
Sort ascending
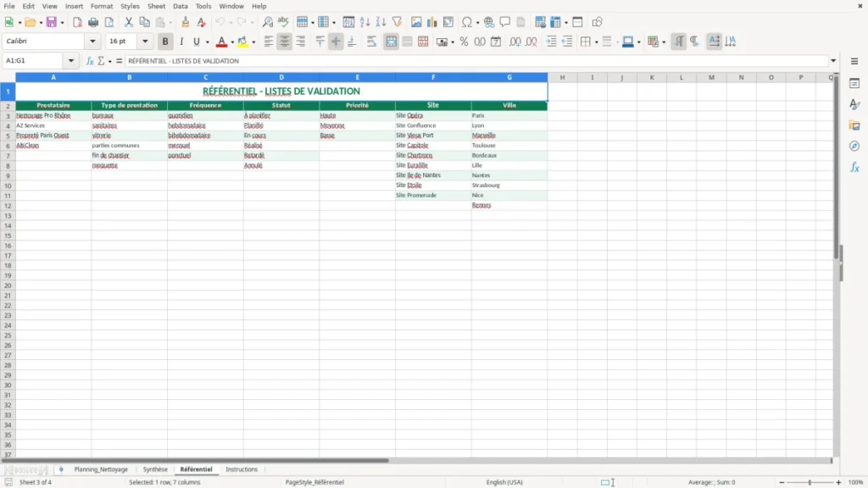pyautogui.click(x=364, y=22)
